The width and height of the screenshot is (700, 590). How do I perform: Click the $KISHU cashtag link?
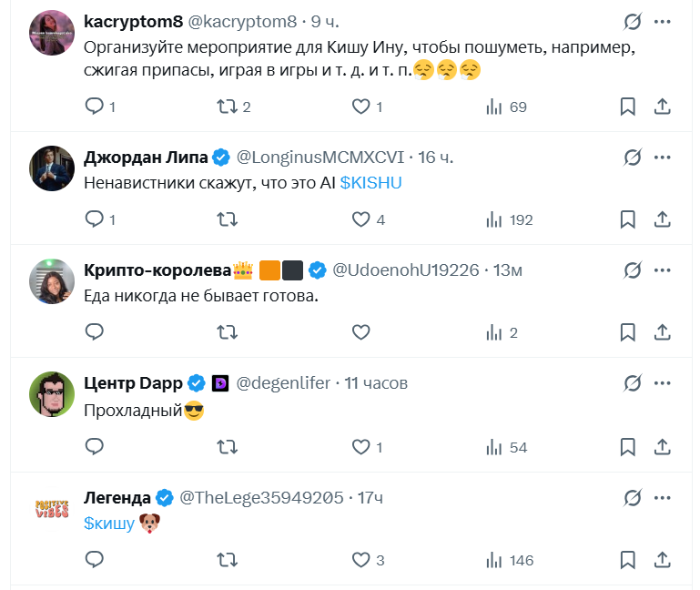pos(370,182)
